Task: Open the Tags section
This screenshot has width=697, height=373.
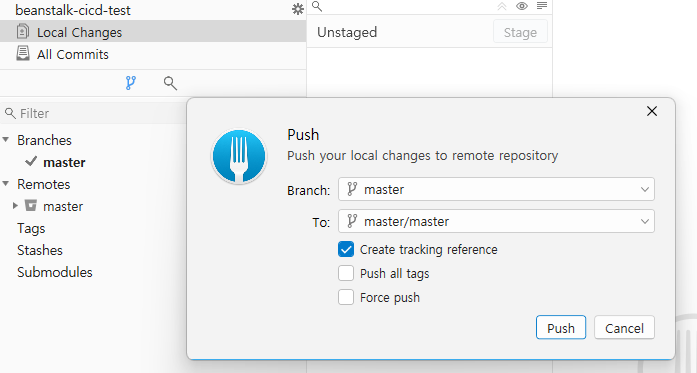Action: [31, 229]
